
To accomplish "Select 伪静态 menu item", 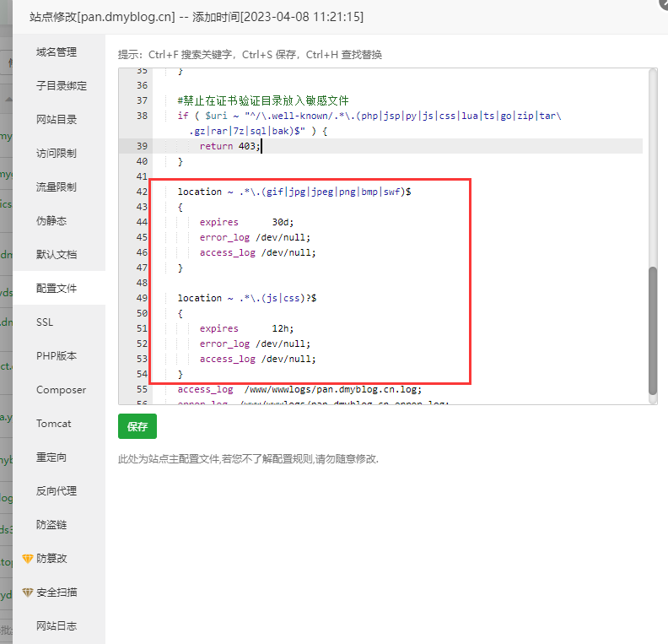I will pyautogui.click(x=51, y=221).
